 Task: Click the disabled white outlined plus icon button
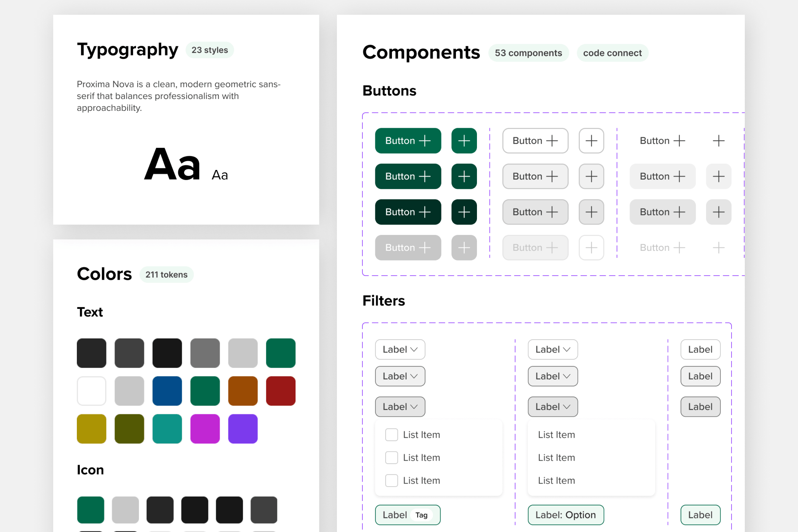coord(591,248)
